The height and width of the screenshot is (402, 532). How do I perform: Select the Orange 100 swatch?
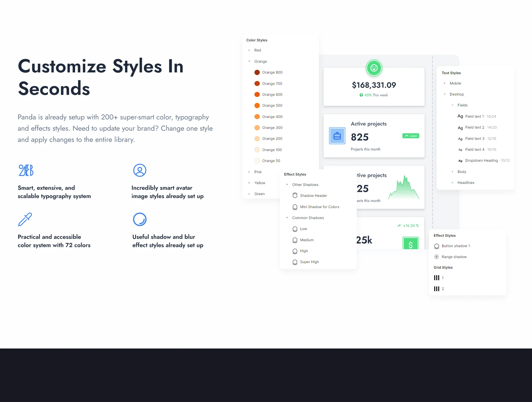(257, 150)
